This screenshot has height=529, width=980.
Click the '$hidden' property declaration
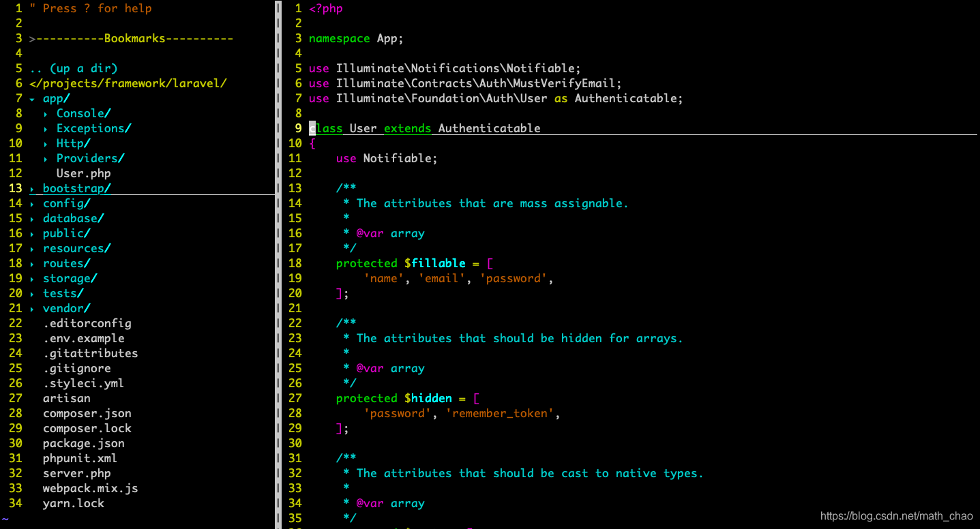[x=407, y=399]
